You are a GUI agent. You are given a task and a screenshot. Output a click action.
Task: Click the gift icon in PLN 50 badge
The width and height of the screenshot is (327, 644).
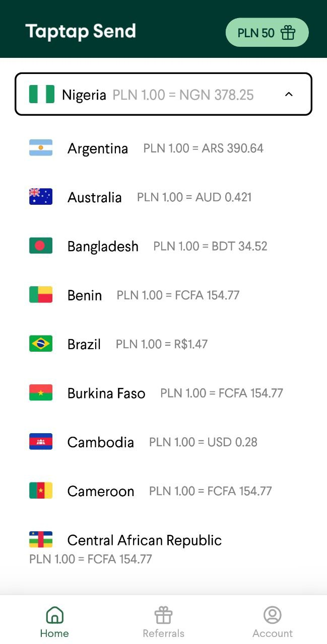(x=288, y=33)
